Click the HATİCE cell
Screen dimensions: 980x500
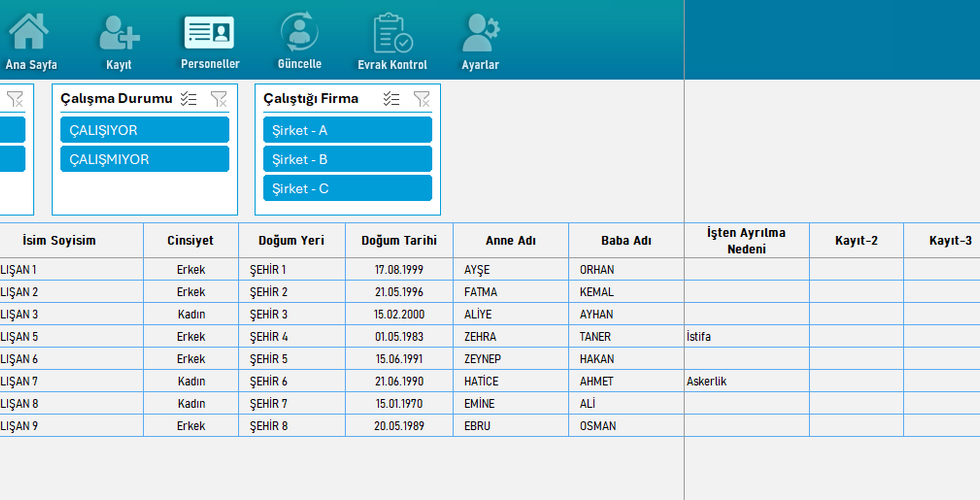(x=511, y=381)
